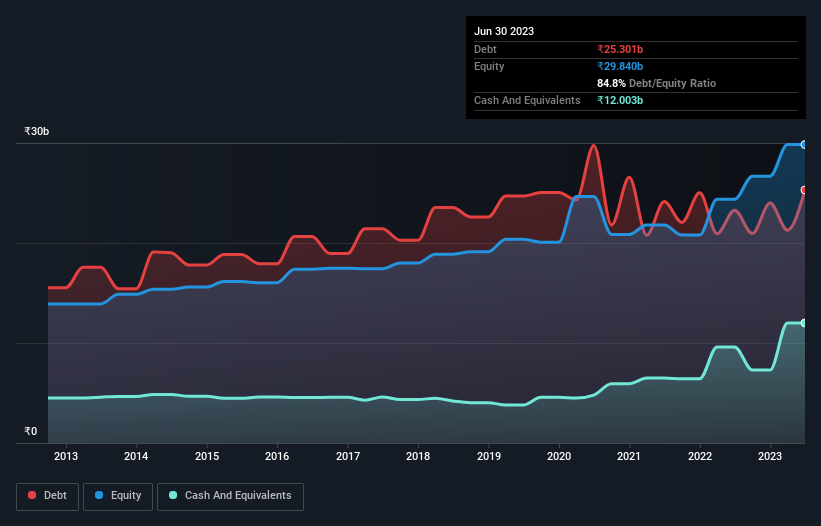Click the teal Cash legend dot
The height and width of the screenshot is (526, 821).
pos(173,495)
